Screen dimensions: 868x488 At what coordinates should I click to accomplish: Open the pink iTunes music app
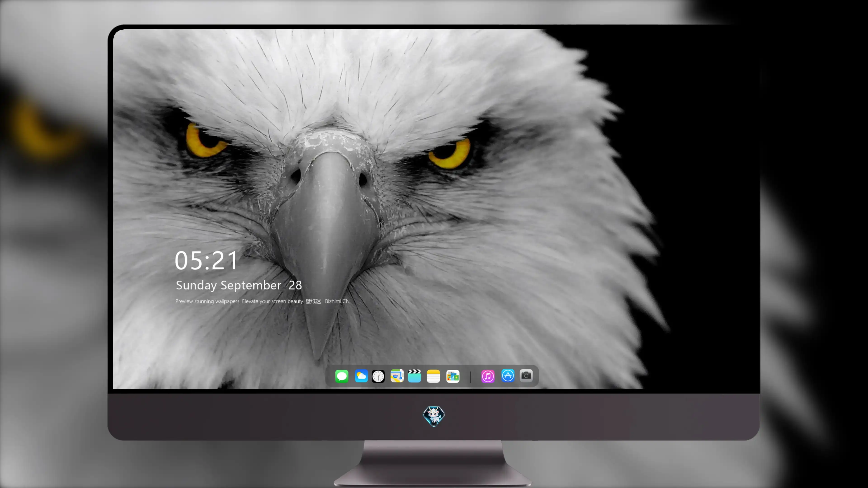click(x=488, y=376)
